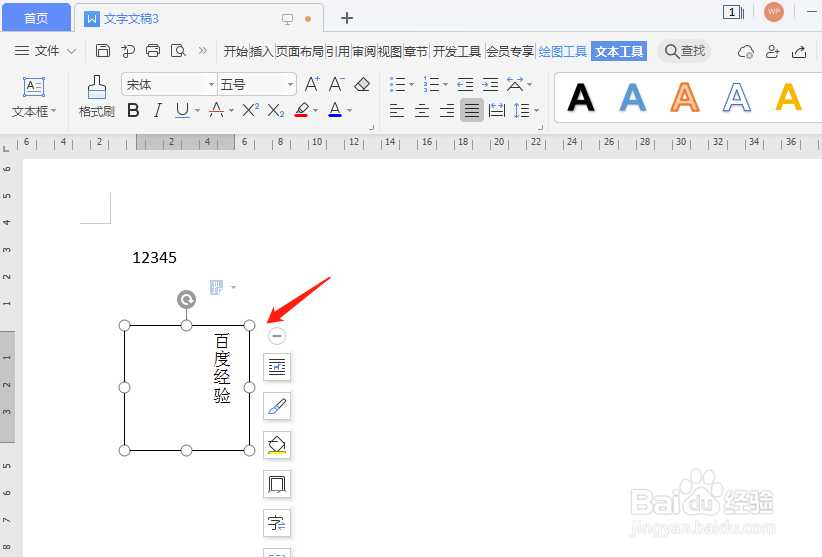Open font color dropdown arrow
Viewport: 822px width, 557px height.
pyautogui.click(x=350, y=111)
